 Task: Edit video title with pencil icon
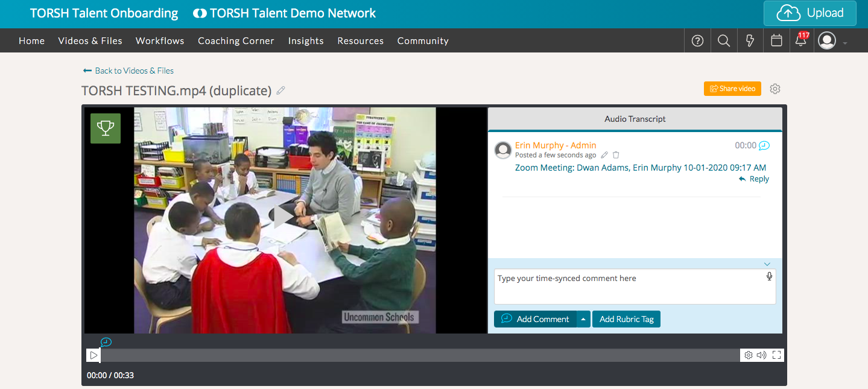(x=280, y=91)
